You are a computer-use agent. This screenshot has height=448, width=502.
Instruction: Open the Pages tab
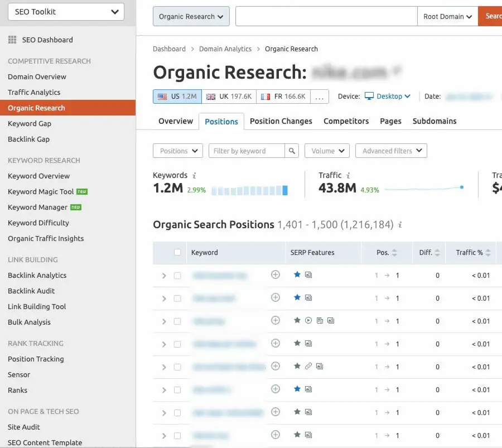390,122
